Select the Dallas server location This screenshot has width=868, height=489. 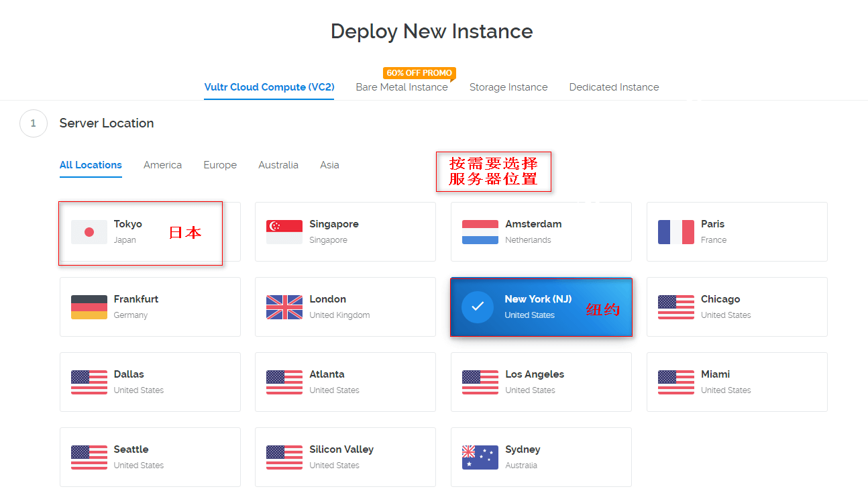tap(150, 382)
